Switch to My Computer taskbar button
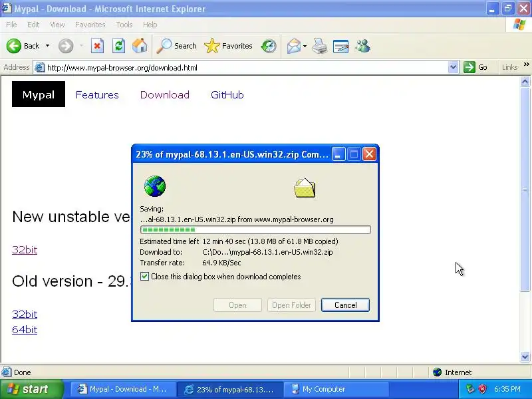The height and width of the screenshot is (399, 532). 336,389
